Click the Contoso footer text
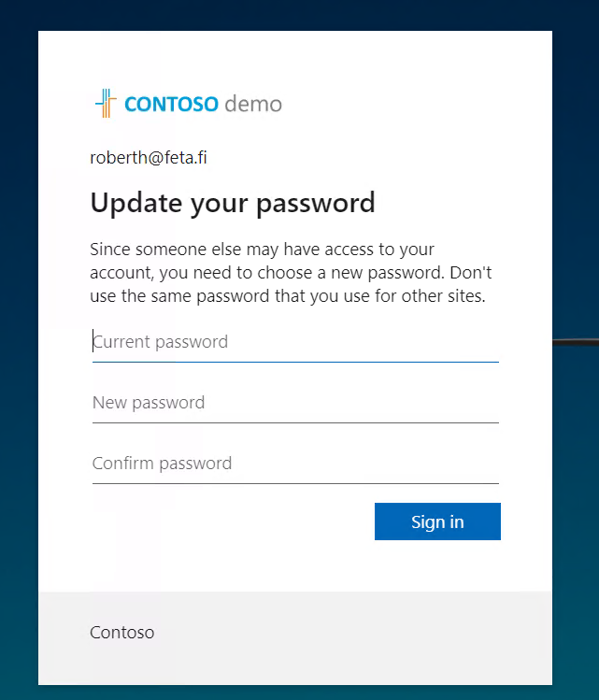599x700 pixels. pyautogui.click(x=122, y=633)
